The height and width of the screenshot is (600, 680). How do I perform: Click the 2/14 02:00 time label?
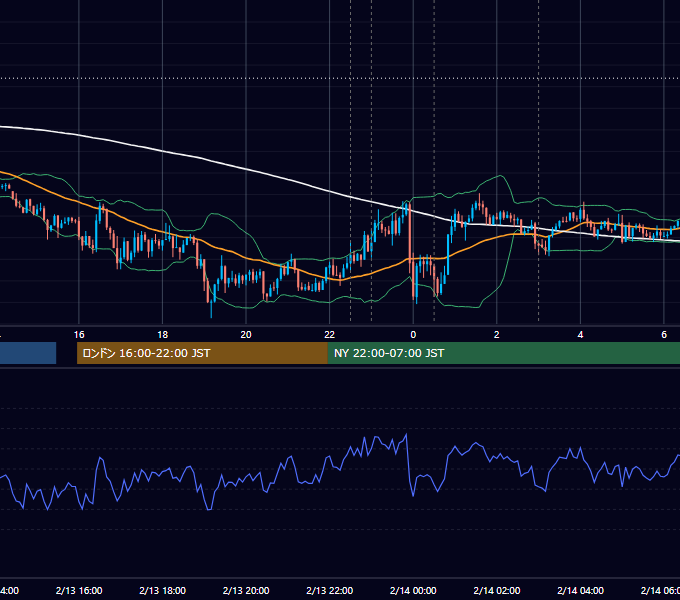click(x=497, y=590)
